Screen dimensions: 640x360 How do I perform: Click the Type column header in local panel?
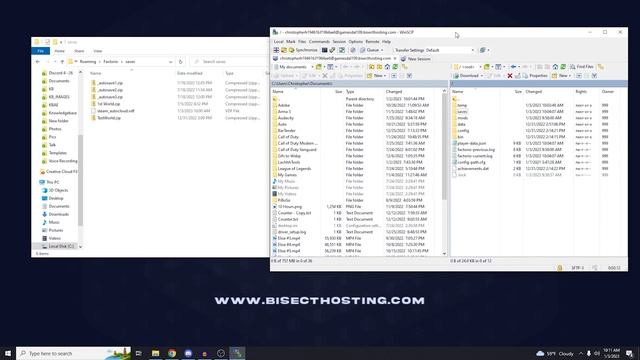(364, 92)
